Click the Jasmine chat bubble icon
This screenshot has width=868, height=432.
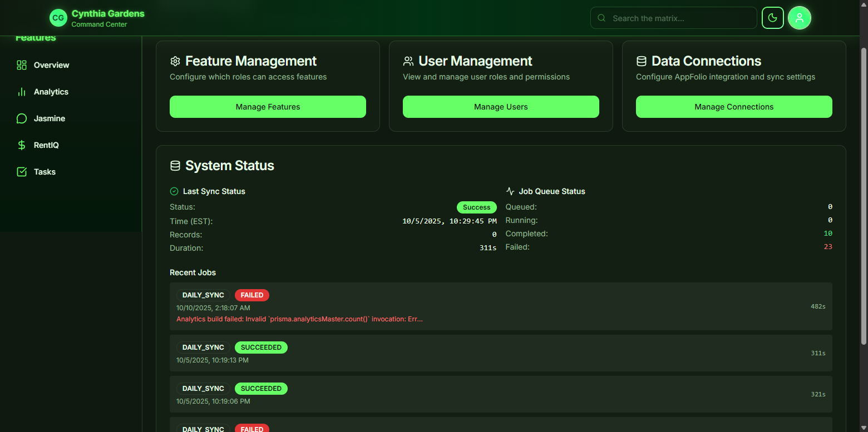(22, 118)
